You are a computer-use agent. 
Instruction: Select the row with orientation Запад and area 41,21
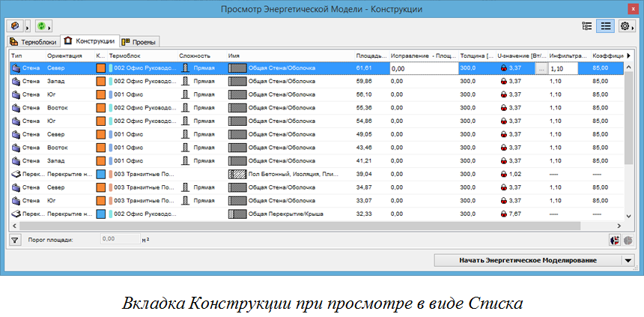tap(317, 161)
